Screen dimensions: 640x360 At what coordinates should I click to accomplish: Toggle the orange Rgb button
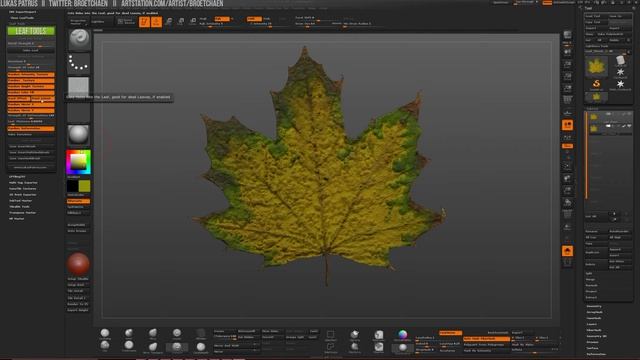pos(222,19)
